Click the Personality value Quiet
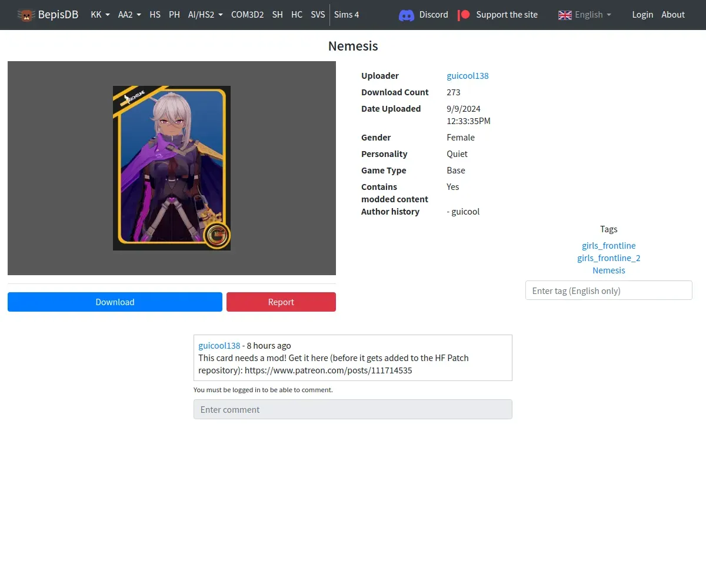The image size is (706, 588). (x=457, y=154)
